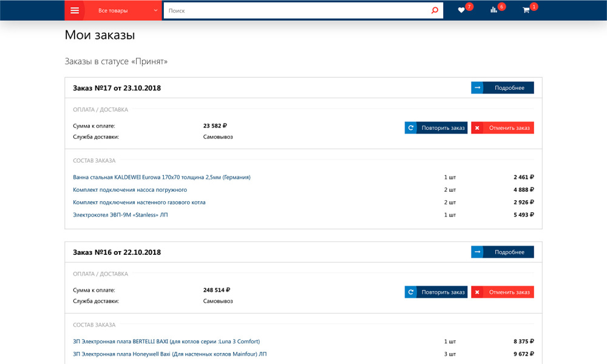This screenshot has width=607, height=364.
Task: Click repeat icon on order №17
Action: 411,128
